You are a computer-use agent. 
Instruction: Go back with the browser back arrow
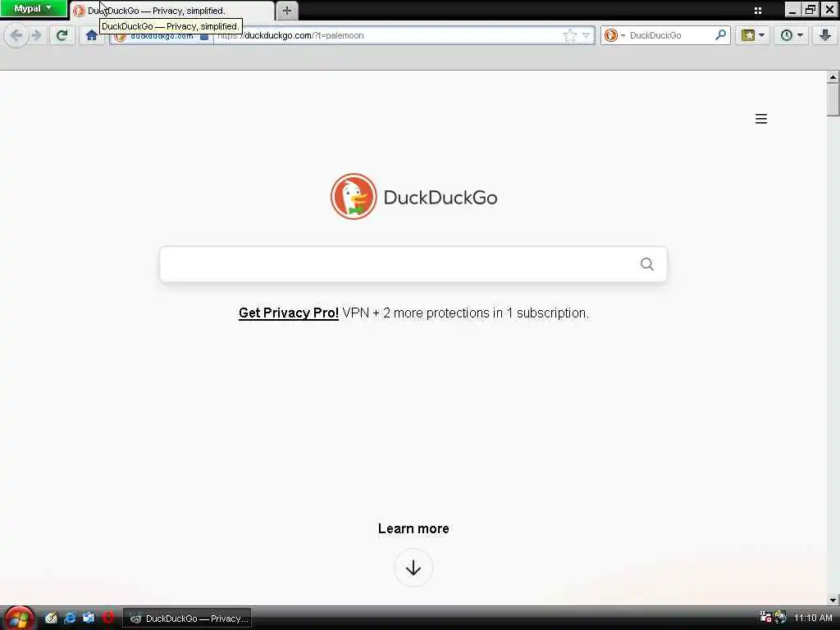pyautogui.click(x=16, y=35)
